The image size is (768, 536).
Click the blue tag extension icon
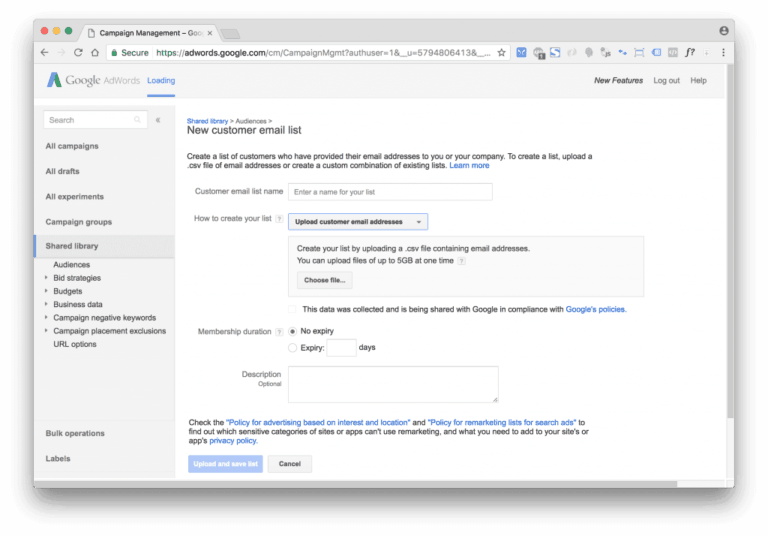coord(656,52)
